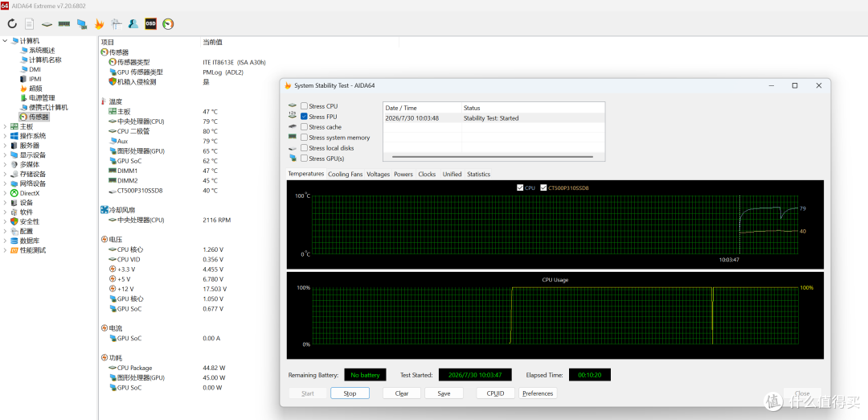
Task: Click the 项目 column header
Action: coord(149,42)
